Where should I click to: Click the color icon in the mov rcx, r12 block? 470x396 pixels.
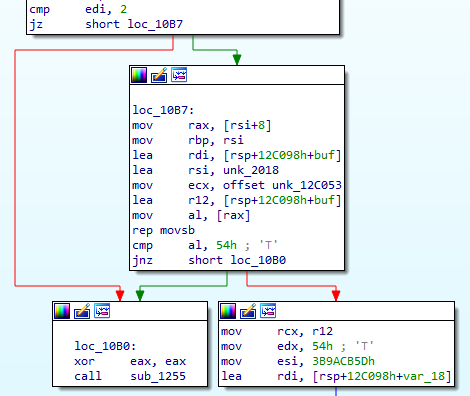tap(228, 311)
